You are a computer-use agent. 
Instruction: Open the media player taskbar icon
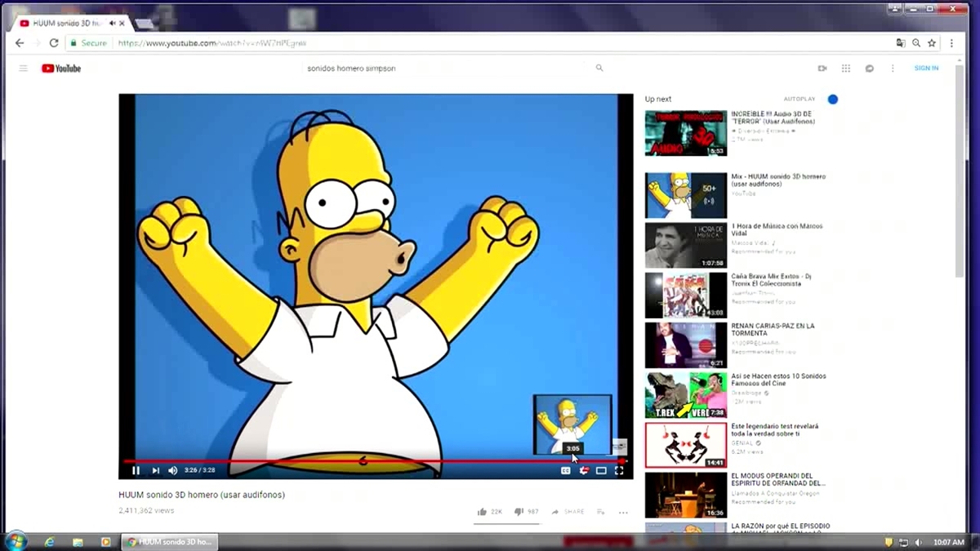pyautogui.click(x=105, y=542)
